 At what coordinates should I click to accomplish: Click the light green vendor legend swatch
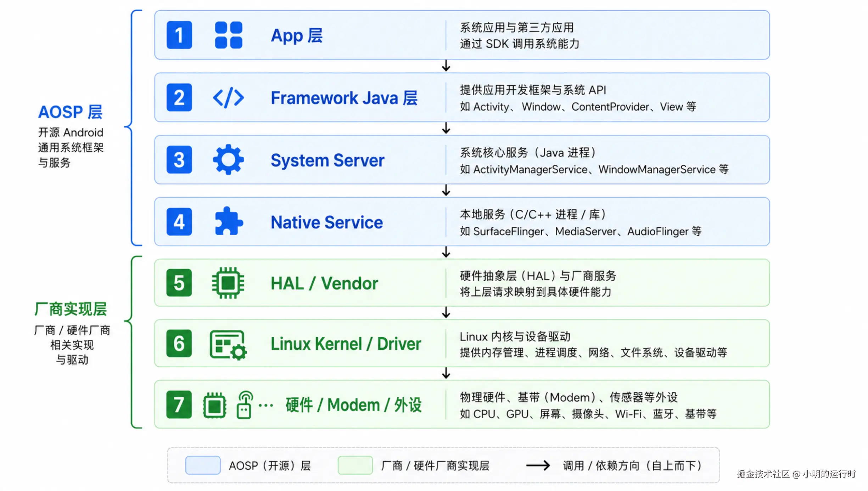pyautogui.click(x=355, y=465)
